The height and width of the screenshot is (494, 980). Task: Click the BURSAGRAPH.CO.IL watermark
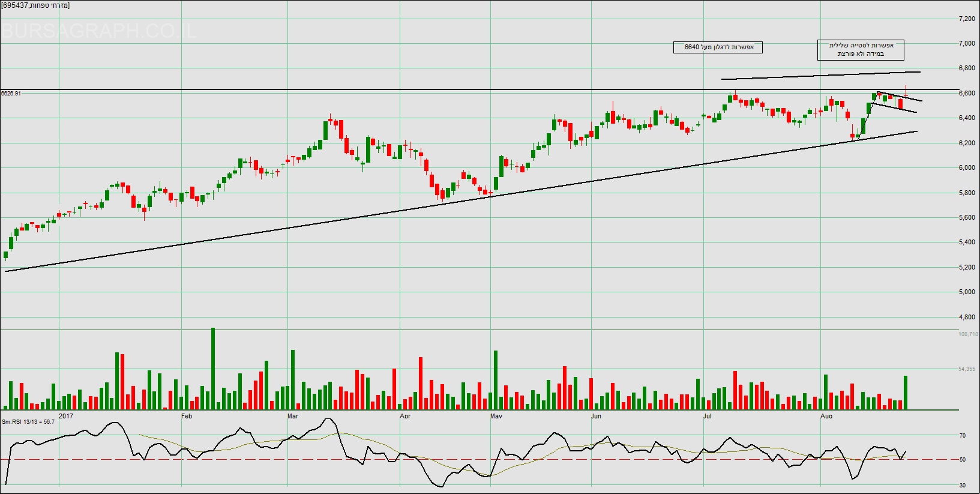[x=99, y=31]
